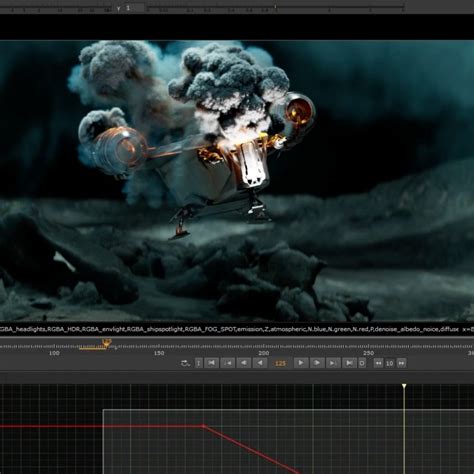474x474 pixels.
Task: Jump to the first frame
Action: coord(212,363)
